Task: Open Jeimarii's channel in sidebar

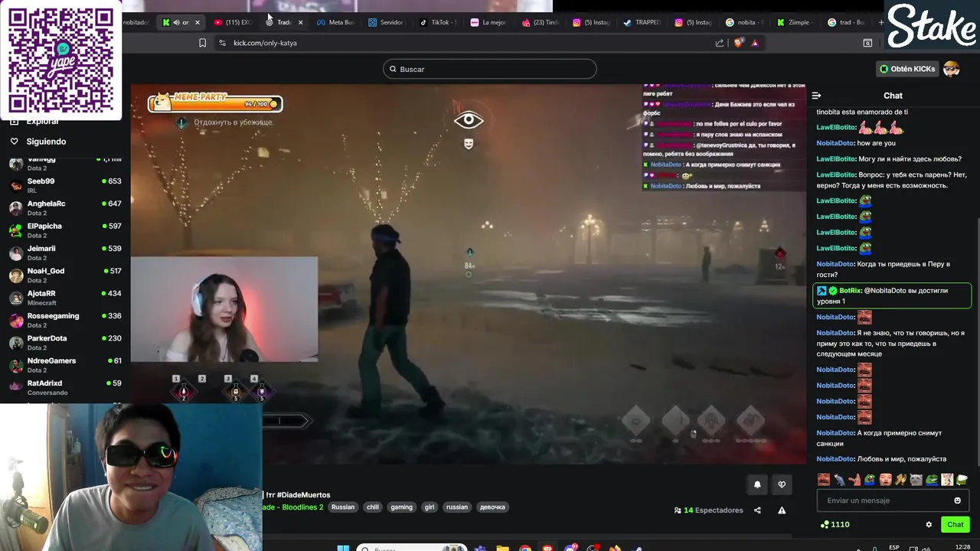Action: click(x=65, y=253)
